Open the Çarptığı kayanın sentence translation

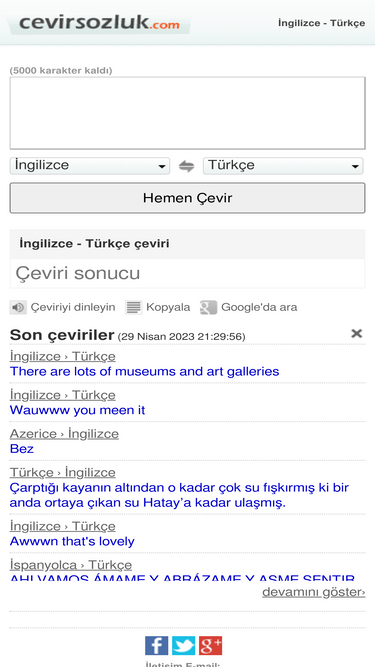click(x=179, y=495)
